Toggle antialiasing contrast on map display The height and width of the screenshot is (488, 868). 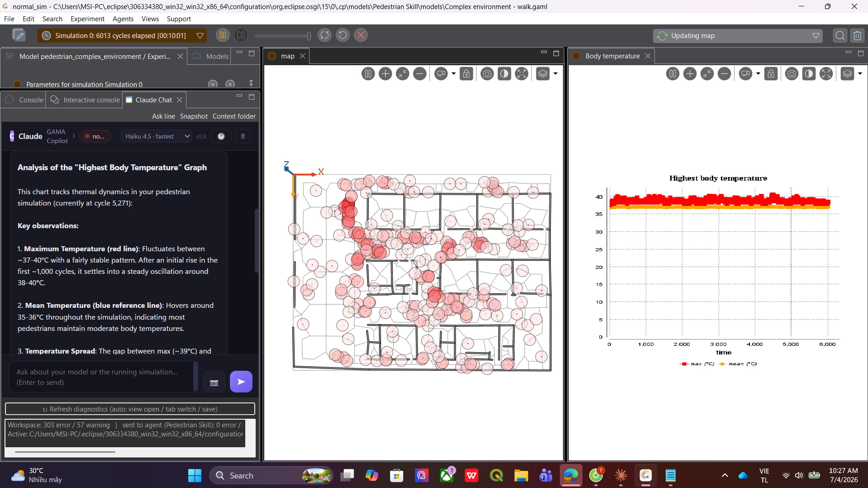[x=504, y=74]
